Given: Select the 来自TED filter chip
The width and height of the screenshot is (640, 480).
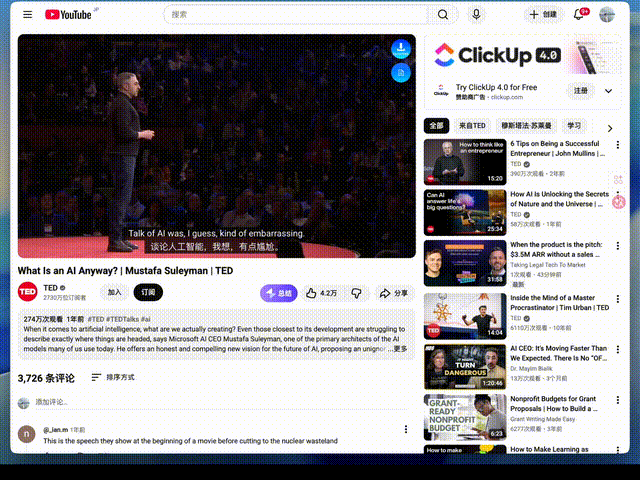Looking at the screenshot, I should [472, 126].
